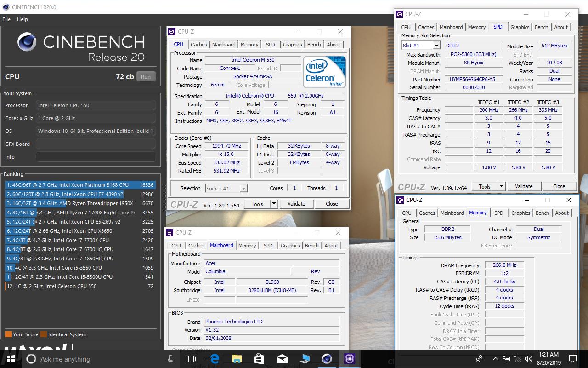Open Bench tab in CPU-Z CPU window
Image resolution: width=588 pixels, height=368 pixels.
tap(314, 45)
